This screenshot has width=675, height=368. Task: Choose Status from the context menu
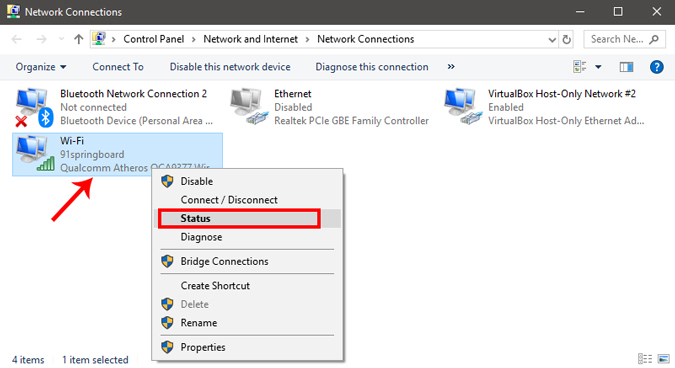[x=248, y=218]
